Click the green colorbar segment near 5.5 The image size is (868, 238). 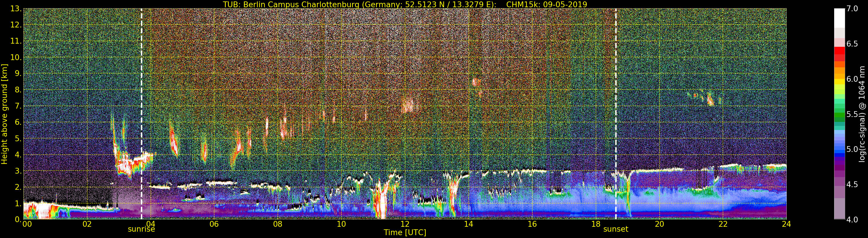pyautogui.click(x=839, y=116)
